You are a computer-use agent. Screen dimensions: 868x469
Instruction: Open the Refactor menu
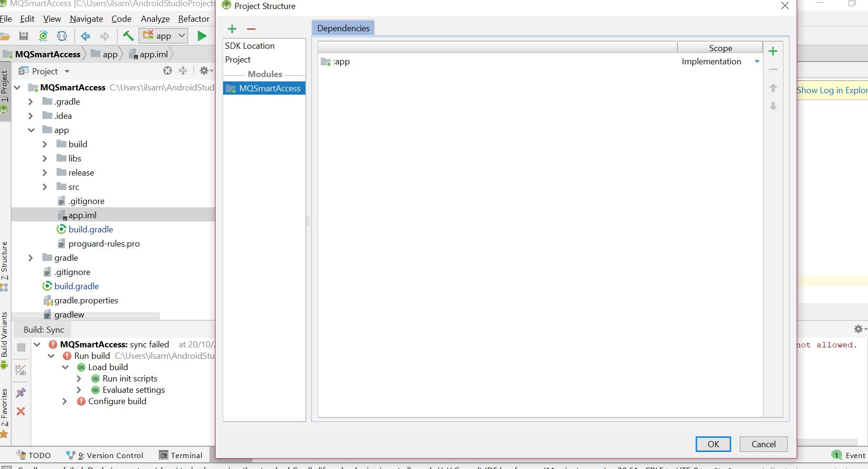click(193, 19)
